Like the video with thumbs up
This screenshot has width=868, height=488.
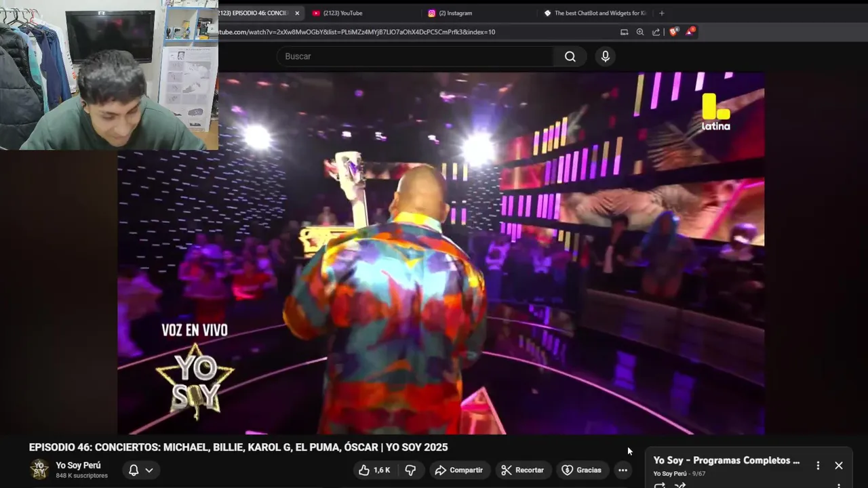(374, 470)
